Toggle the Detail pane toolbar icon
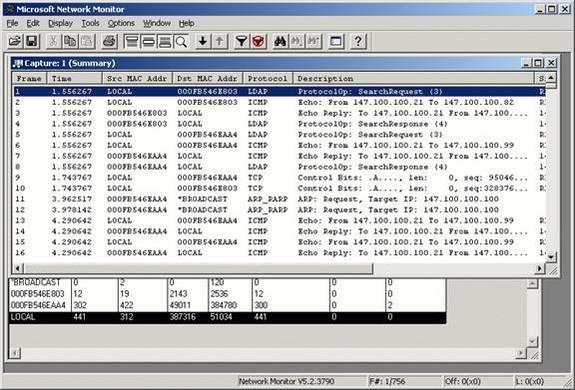Viewport: 575px width, 390px height. [148, 41]
